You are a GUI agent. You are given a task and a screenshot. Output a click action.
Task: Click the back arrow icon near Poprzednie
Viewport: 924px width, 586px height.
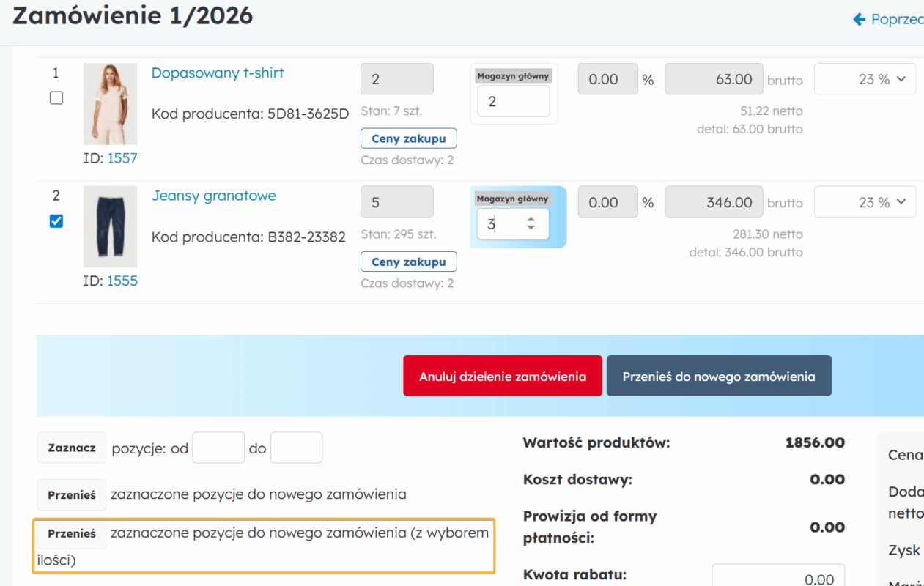click(860, 19)
